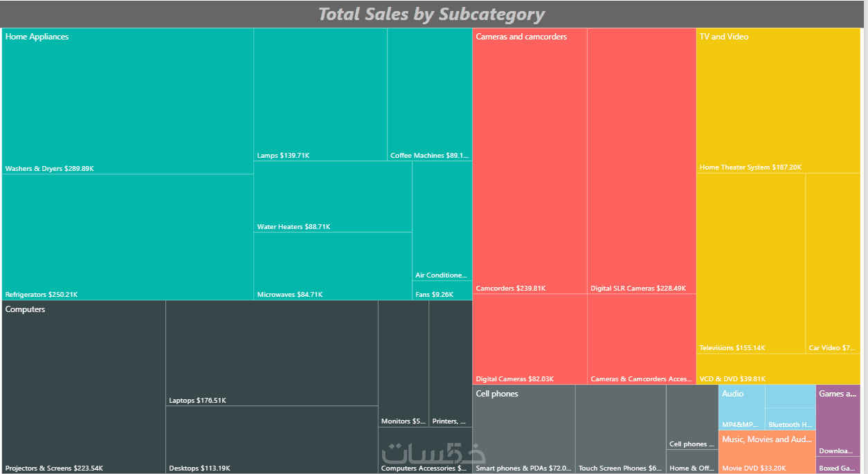Click the Total Sales by Subcategory title
868x474 pixels.
[x=431, y=14]
